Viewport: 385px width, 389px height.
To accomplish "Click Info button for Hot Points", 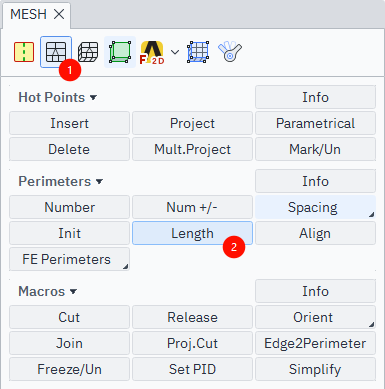I will [315, 97].
